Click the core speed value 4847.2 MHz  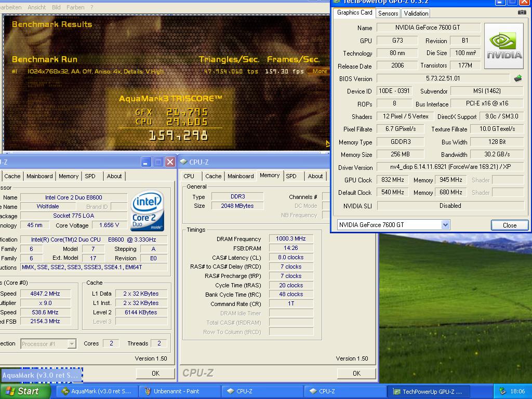click(45, 294)
